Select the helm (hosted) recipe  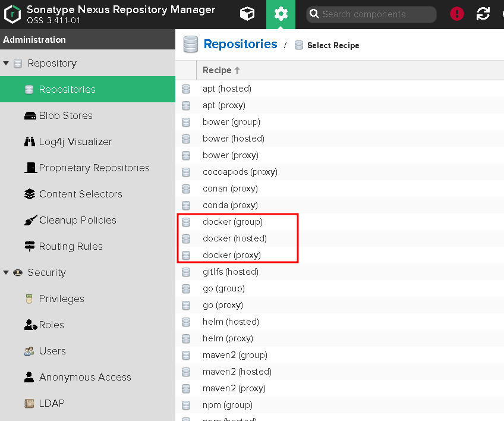pos(339,322)
